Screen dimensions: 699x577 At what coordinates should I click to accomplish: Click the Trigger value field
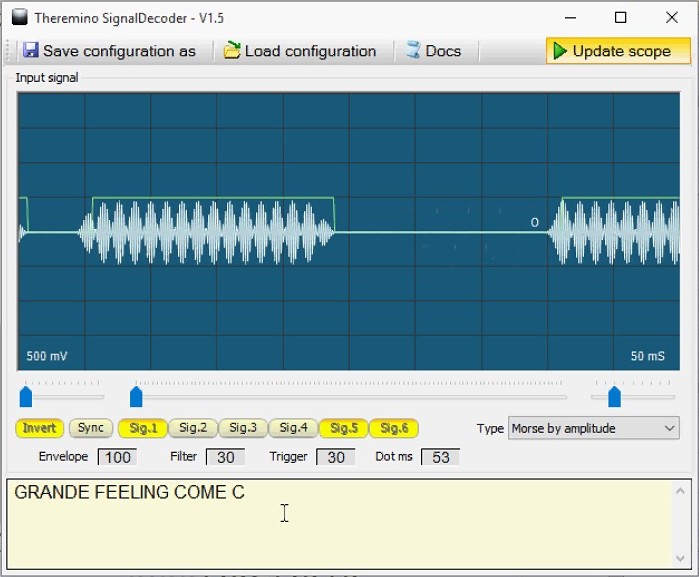pos(337,457)
